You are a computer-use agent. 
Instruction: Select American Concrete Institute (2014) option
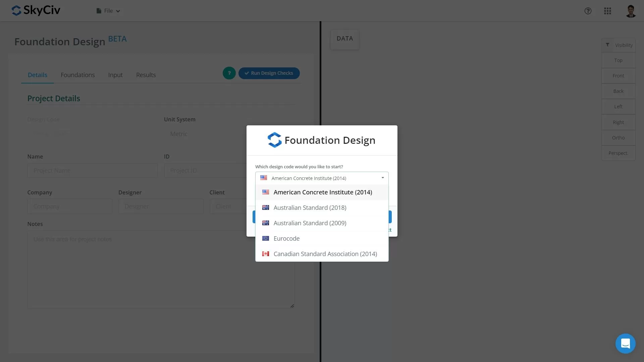(x=322, y=192)
